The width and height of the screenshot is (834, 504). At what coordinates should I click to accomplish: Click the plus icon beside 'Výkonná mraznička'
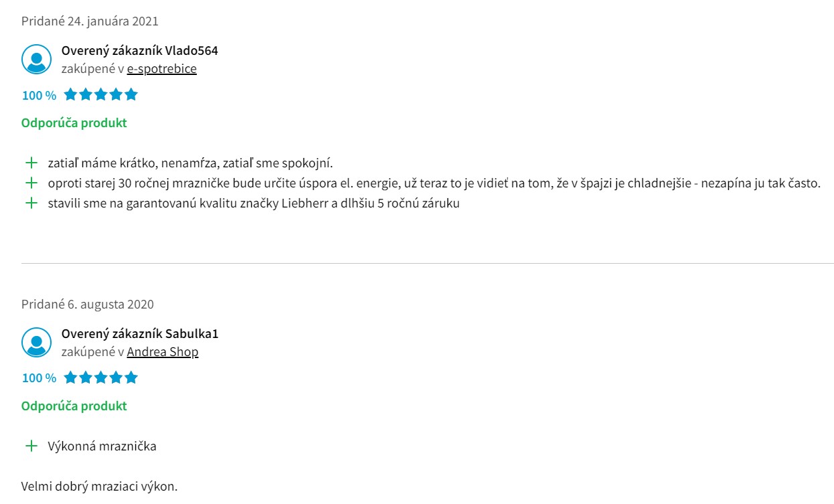click(31, 446)
